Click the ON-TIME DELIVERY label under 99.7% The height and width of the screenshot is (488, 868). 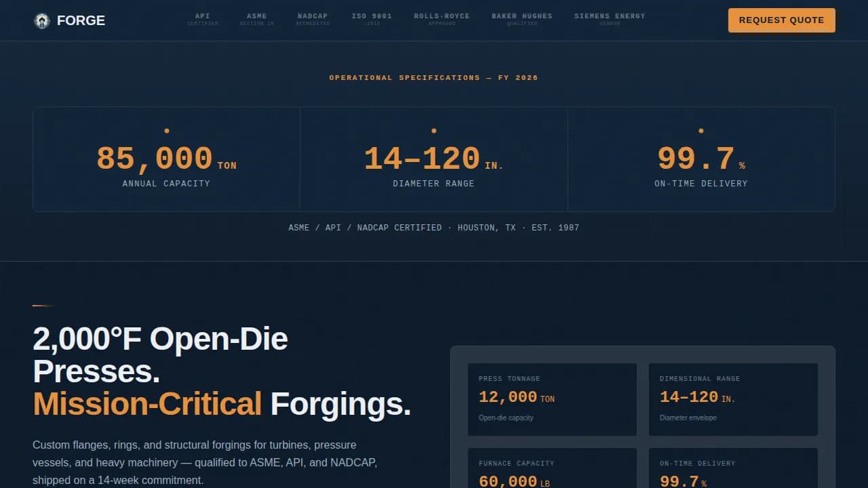click(x=701, y=184)
